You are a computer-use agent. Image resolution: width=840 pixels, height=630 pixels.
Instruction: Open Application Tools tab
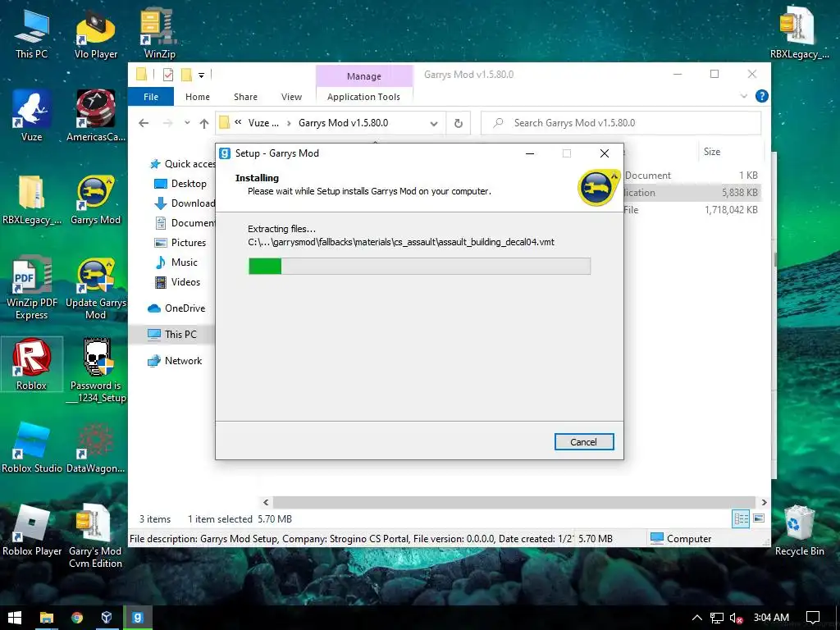point(363,97)
